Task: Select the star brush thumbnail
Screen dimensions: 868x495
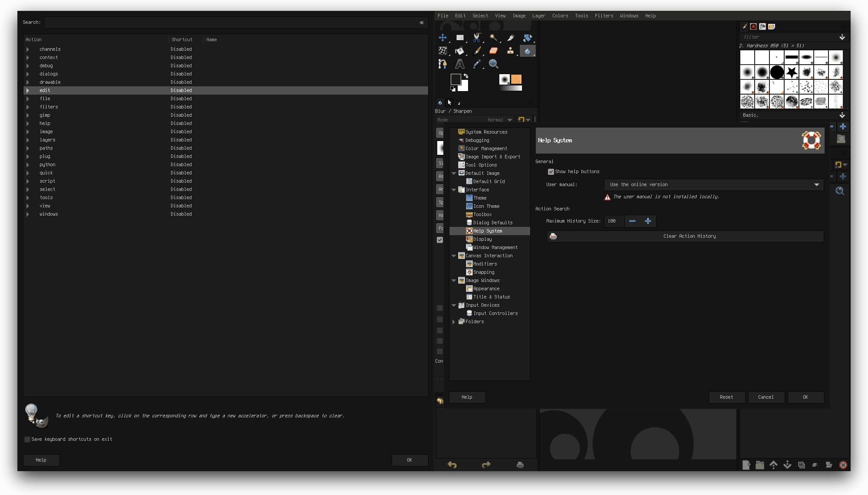Action: (792, 72)
